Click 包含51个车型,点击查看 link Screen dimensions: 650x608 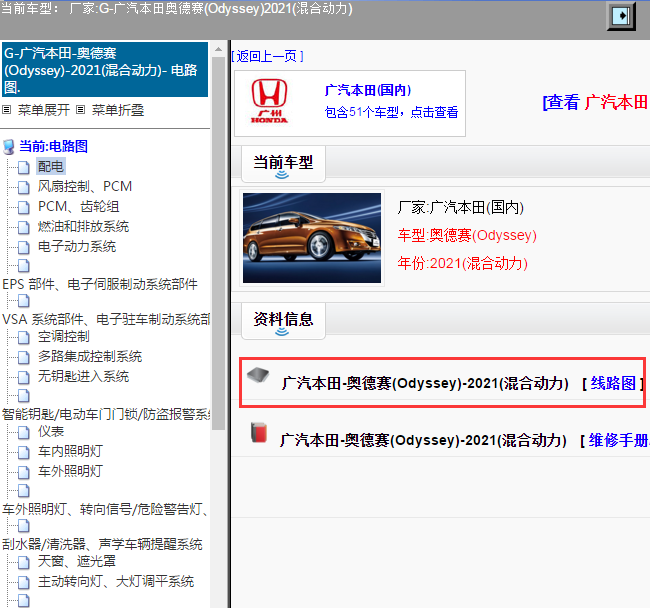click(x=391, y=112)
